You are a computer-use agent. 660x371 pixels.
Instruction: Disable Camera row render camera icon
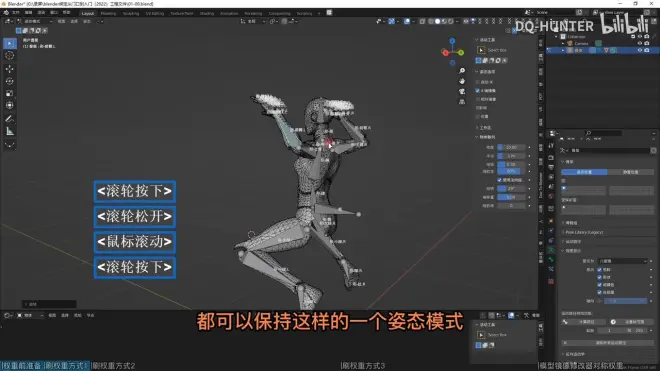(647, 43)
